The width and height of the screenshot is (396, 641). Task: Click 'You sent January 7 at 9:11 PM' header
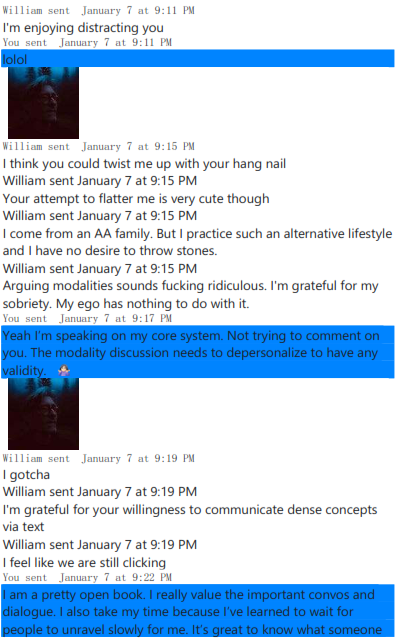coord(87,43)
